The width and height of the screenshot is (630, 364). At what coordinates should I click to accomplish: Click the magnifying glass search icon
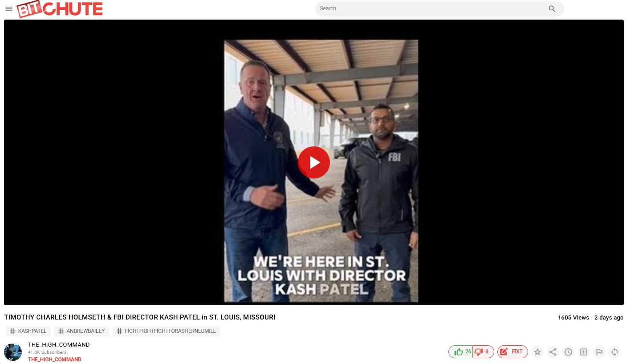552,9
